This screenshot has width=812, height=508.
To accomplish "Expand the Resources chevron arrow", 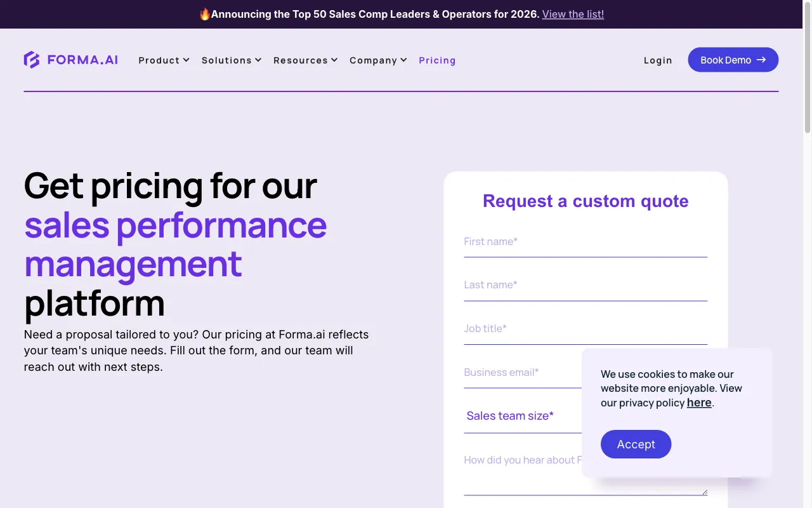I will 334,60.
